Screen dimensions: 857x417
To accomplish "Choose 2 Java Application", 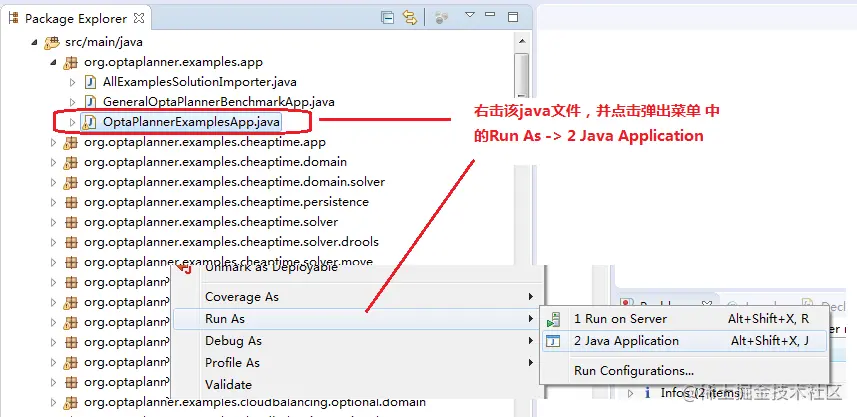I will [685, 341].
